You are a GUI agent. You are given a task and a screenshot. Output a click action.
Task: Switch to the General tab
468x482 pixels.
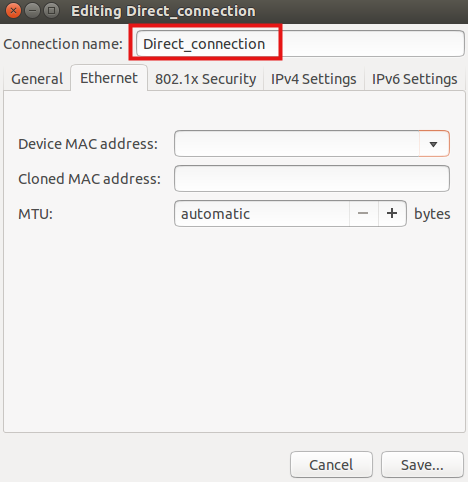37,79
